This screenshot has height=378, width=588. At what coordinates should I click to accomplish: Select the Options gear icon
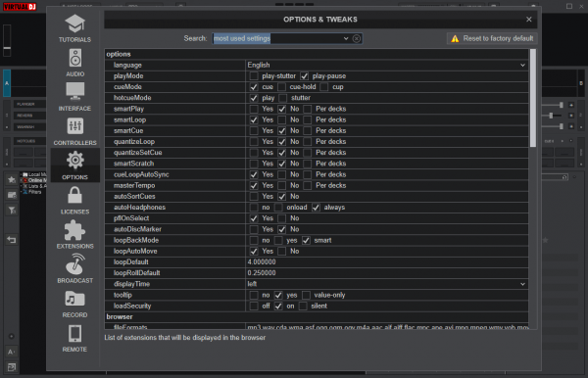(x=75, y=161)
